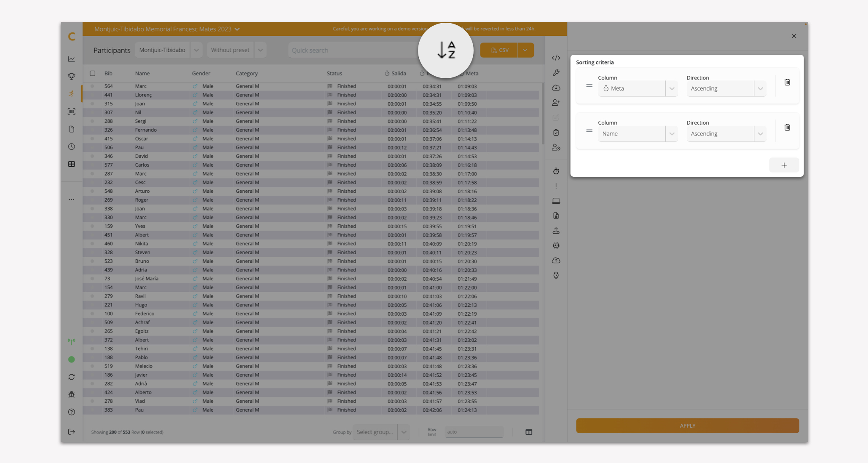Open the clock timing icon in left sidebar
This screenshot has width=868, height=463.
coord(72,147)
